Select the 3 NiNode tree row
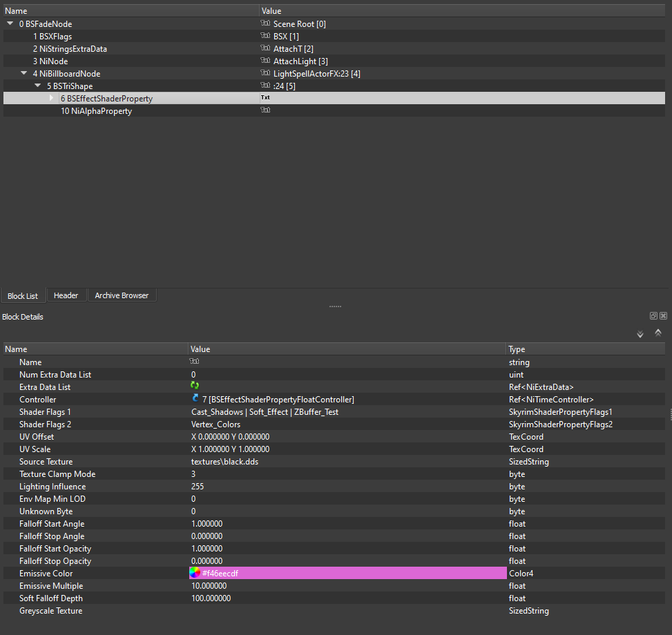 coord(334,61)
